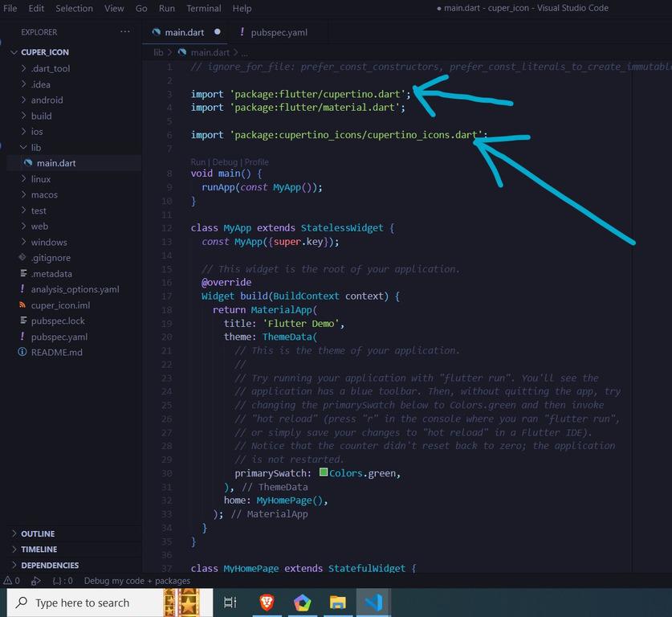The width and height of the screenshot is (672, 617).
Task: Click the Debug code lens above main()
Action: tap(225, 162)
